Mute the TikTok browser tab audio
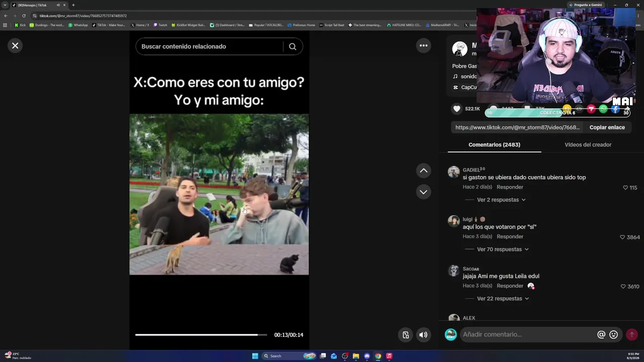This screenshot has width=644, height=362. [x=58, y=5]
